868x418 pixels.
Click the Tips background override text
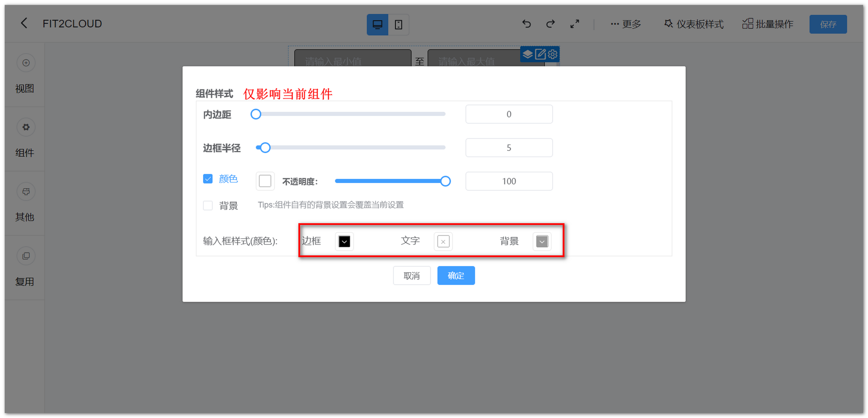[x=331, y=205]
